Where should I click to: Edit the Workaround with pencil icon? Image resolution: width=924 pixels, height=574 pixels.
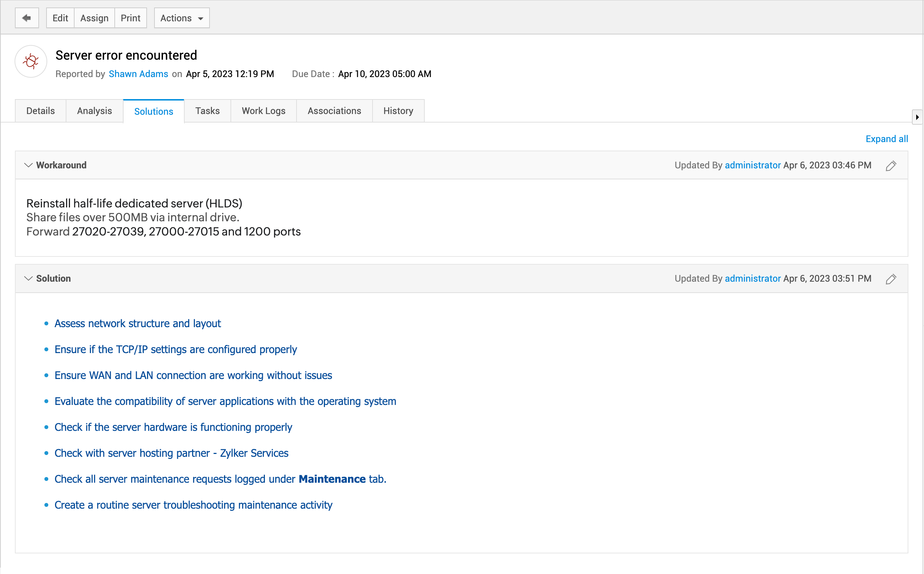(x=891, y=166)
